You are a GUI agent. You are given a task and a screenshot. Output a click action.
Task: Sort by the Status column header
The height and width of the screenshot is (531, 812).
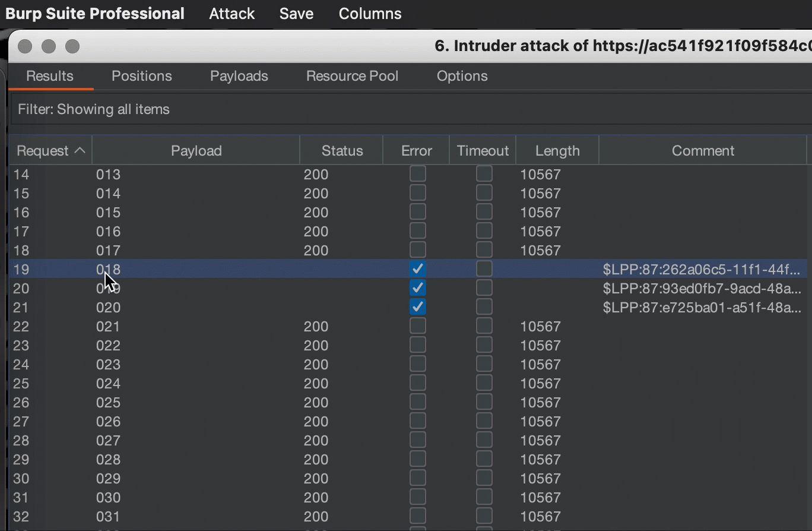point(342,151)
